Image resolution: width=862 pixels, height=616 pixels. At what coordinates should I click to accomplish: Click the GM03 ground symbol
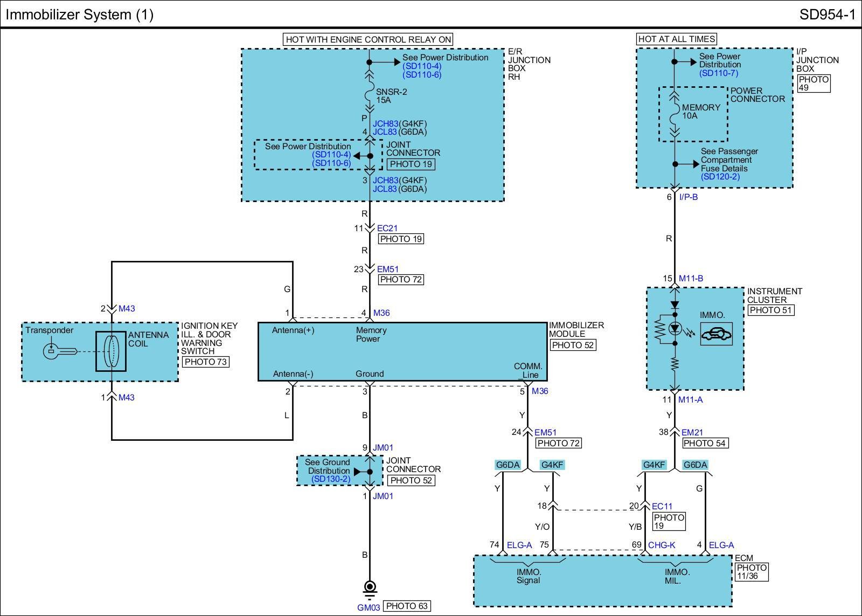(370, 589)
